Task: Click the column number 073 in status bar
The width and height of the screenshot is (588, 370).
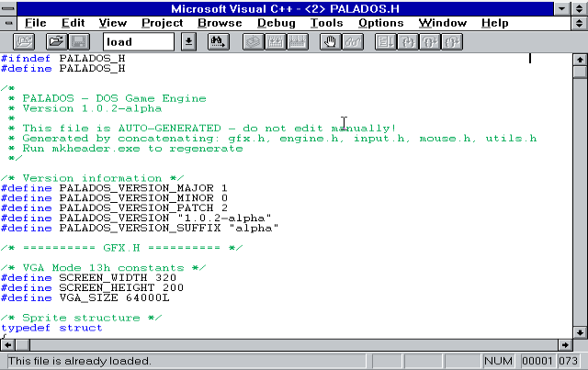Action: 568,361
